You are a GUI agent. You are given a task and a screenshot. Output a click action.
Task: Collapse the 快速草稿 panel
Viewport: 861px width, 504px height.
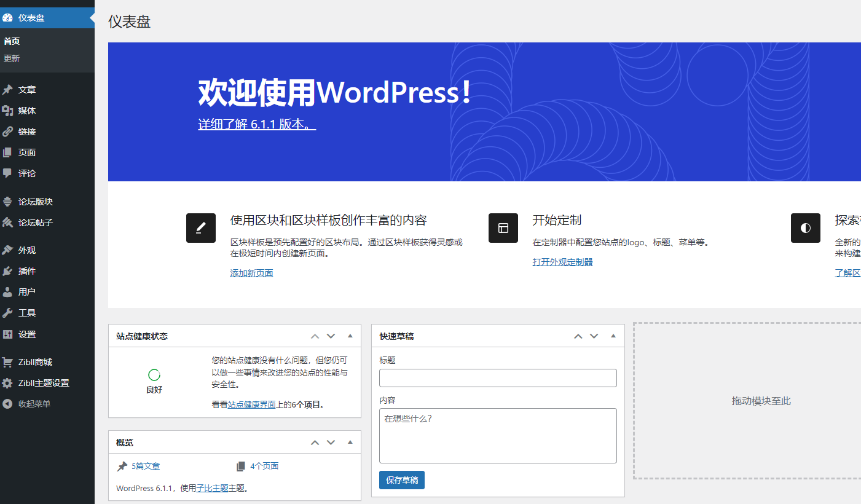(613, 336)
